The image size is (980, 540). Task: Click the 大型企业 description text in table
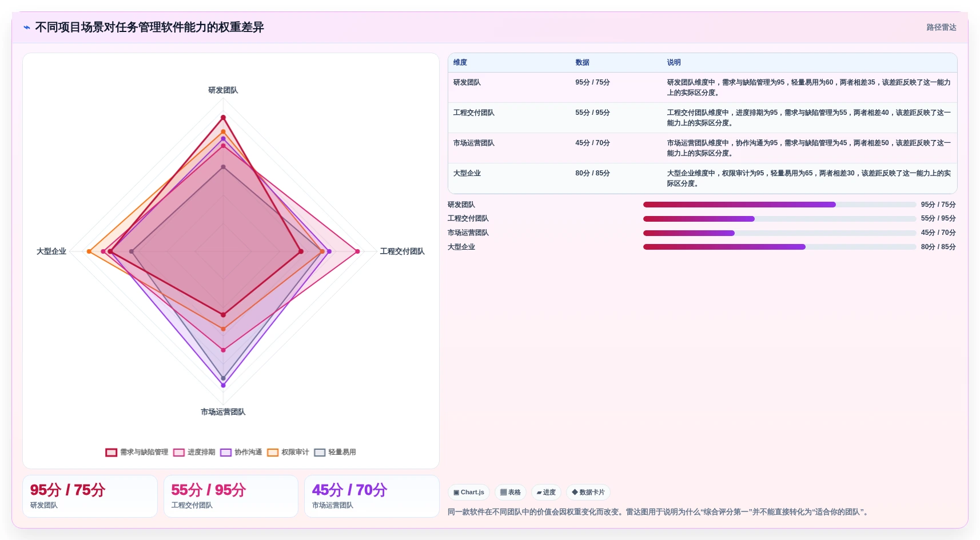[808, 178]
